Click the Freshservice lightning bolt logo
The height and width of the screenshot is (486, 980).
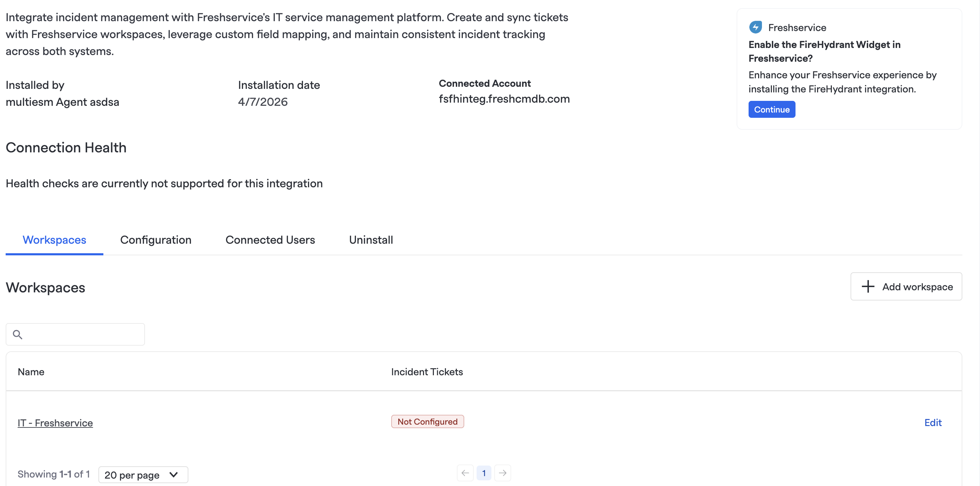point(755,28)
